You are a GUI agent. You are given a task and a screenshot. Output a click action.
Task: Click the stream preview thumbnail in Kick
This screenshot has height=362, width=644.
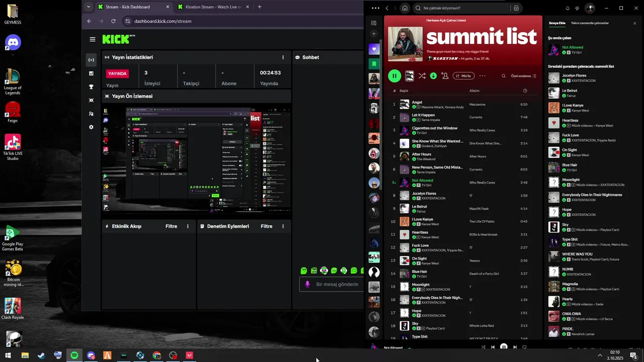tap(197, 160)
